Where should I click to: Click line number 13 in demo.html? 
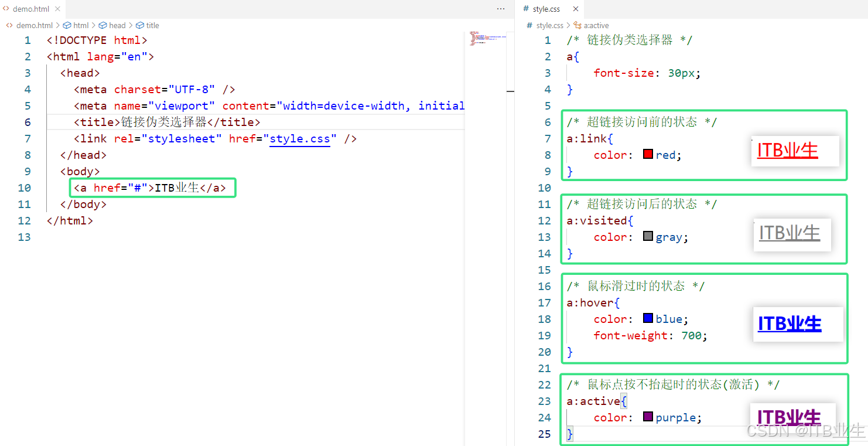[24, 237]
